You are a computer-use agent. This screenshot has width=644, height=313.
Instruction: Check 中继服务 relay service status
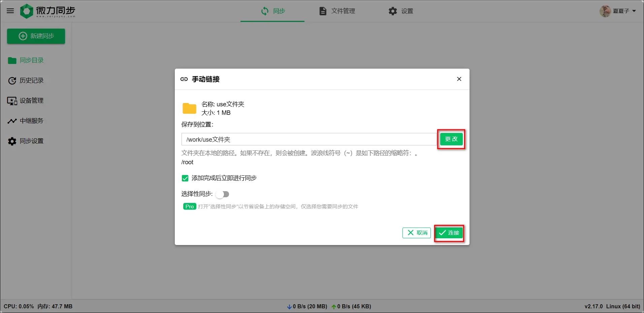(x=32, y=121)
